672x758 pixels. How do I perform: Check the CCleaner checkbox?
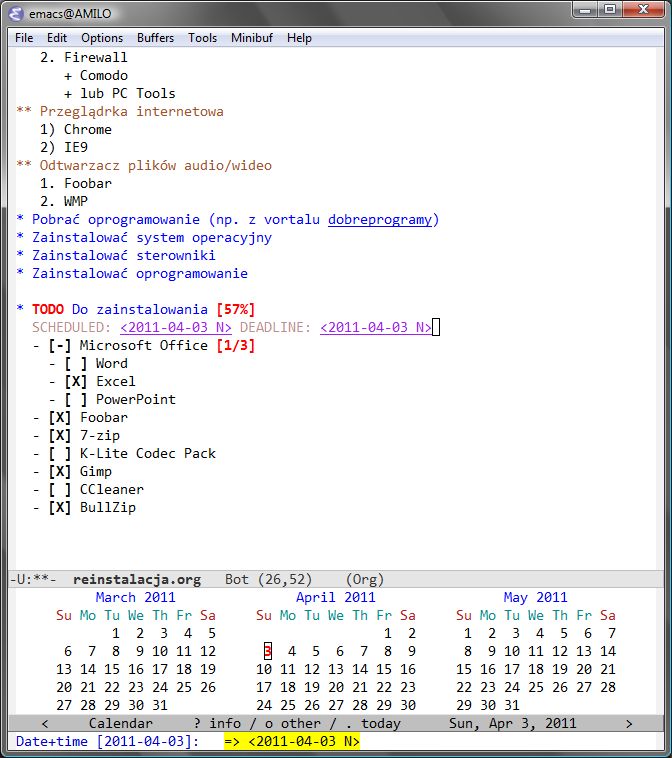pyautogui.click(x=59, y=489)
